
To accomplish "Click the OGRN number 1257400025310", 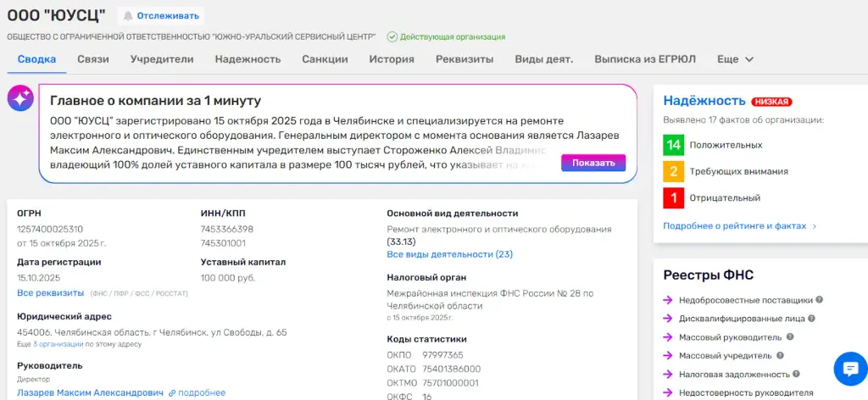I will (x=50, y=229).
